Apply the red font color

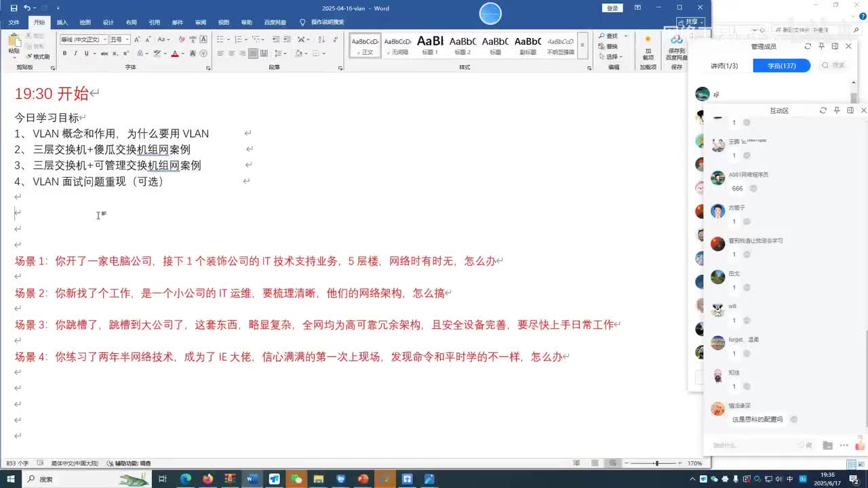[174, 54]
